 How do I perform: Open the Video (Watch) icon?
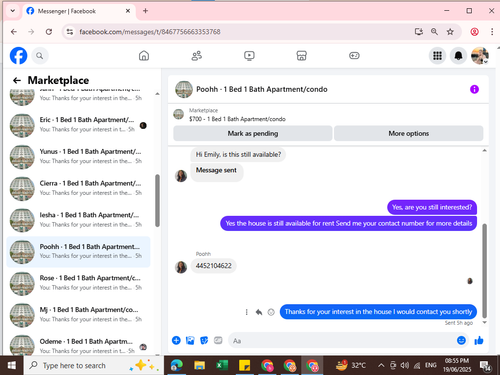pyautogui.click(x=249, y=56)
